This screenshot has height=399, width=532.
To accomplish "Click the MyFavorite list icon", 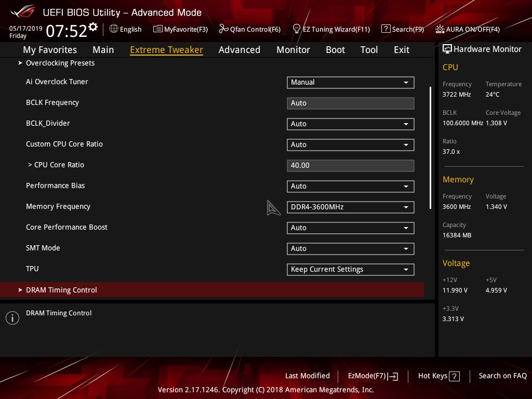I will (x=157, y=29).
